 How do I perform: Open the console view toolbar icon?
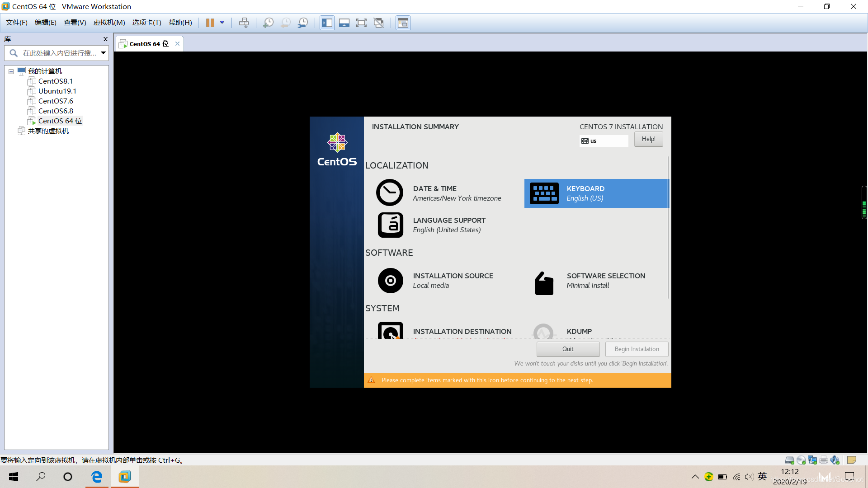[403, 23]
